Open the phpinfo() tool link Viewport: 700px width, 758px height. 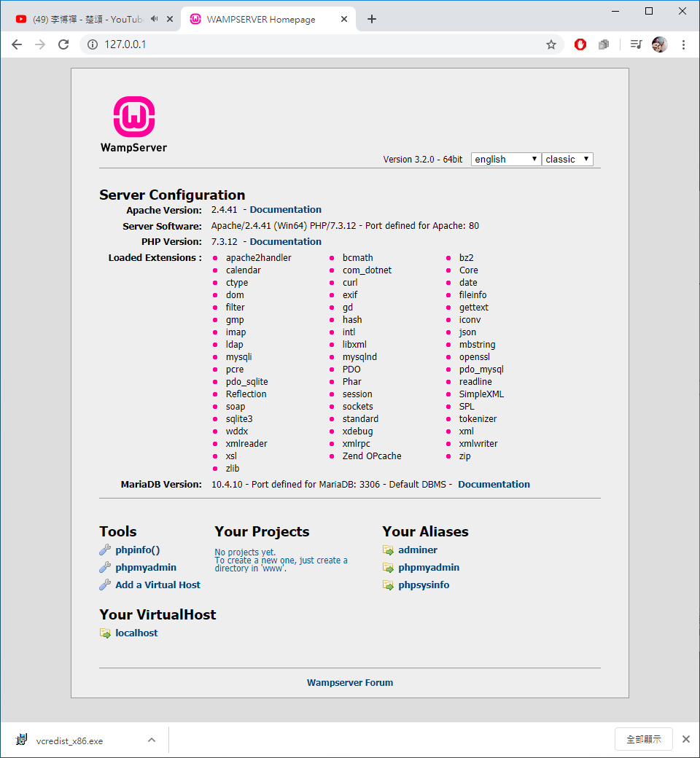(137, 550)
